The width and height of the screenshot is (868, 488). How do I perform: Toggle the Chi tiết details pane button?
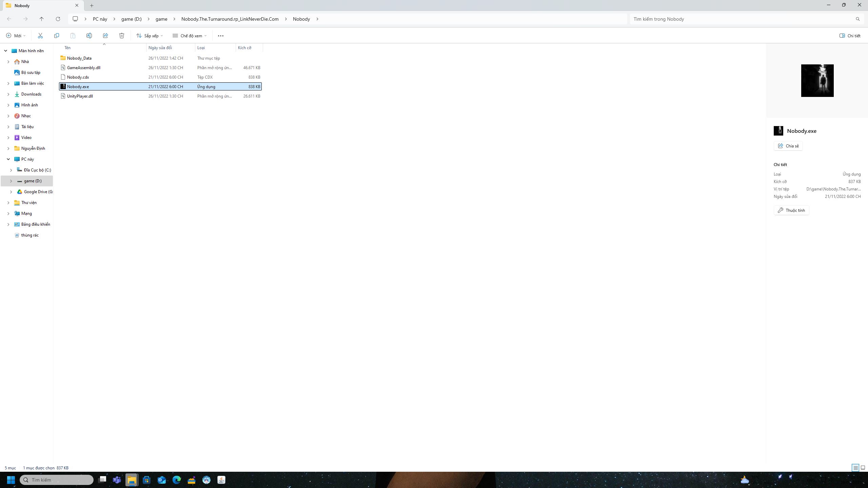pyautogui.click(x=850, y=36)
